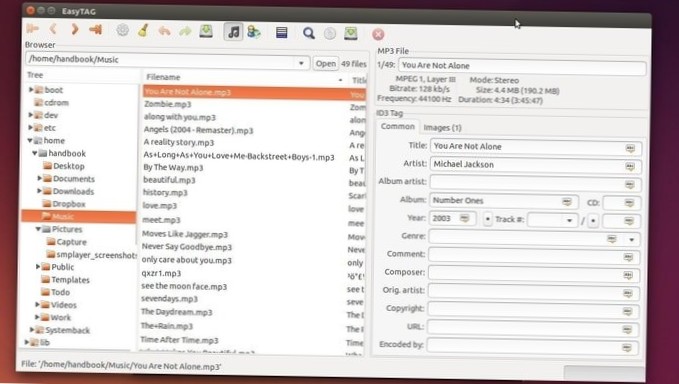Collapse the home folder in tree
Screen dimensions: 679x384
click(30, 140)
